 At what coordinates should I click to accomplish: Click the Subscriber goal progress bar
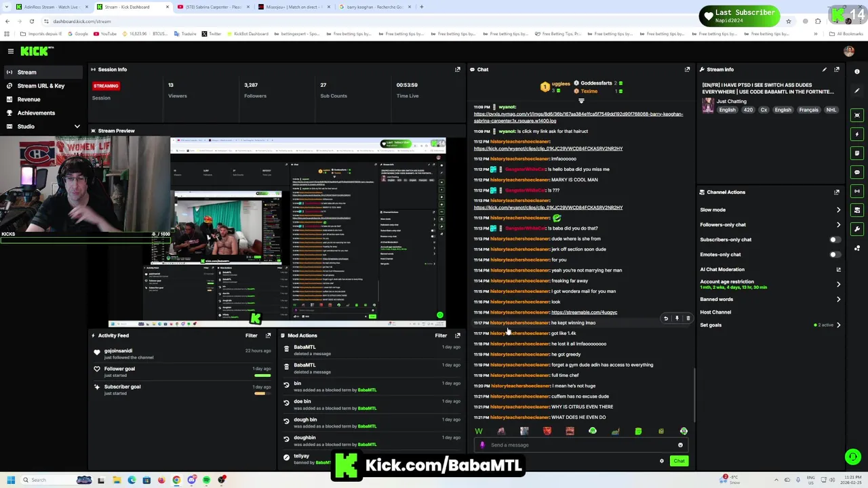(262, 393)
